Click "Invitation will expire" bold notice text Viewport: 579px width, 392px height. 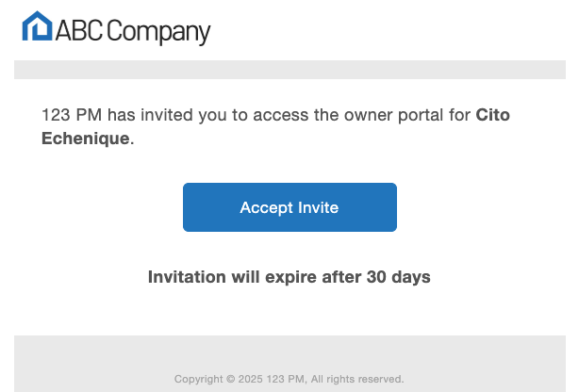point(223,277)
